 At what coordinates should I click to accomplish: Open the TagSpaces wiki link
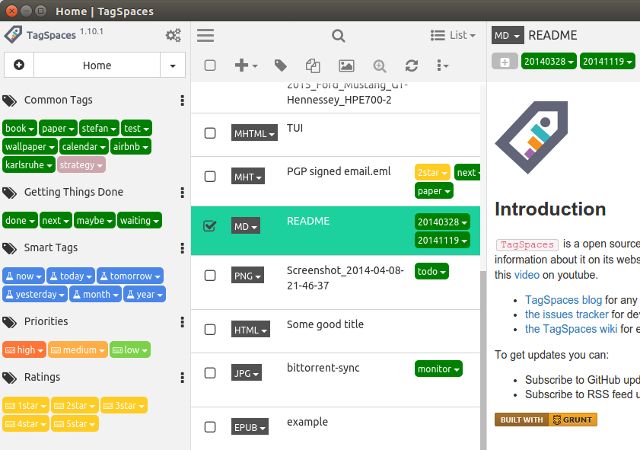[571, 329]
